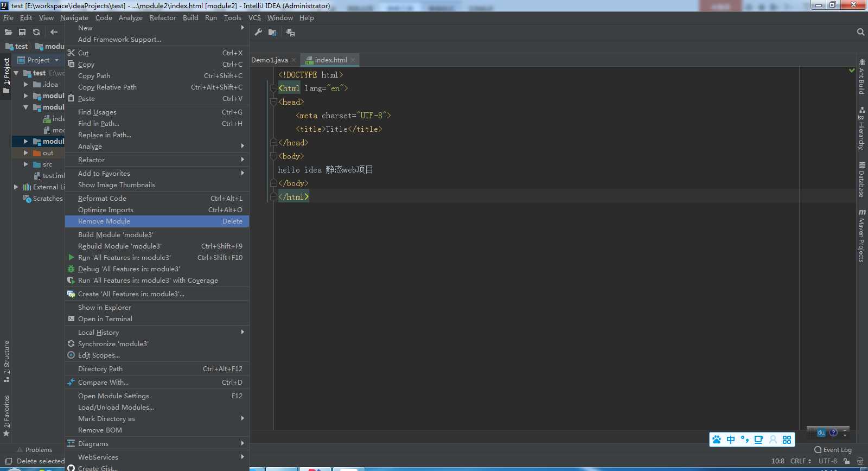
Task: Click the Synchronize toolbar icon
Action: click(x=36, y=32)
